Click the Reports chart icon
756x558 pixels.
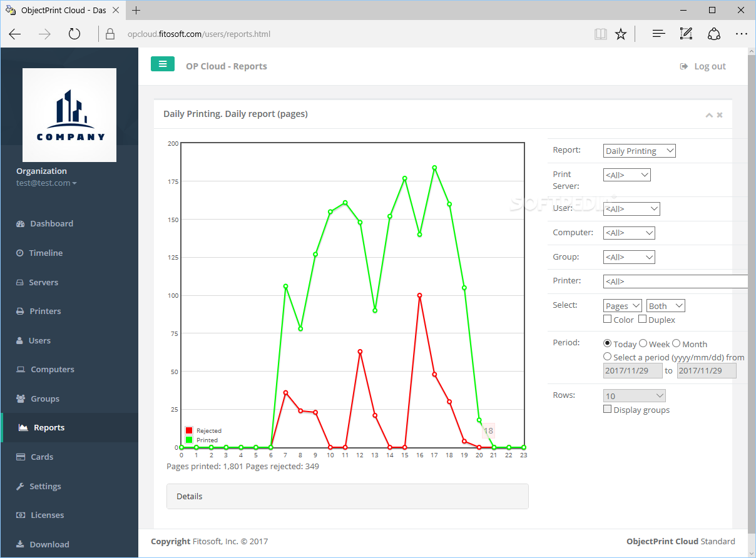click(23, 428)
